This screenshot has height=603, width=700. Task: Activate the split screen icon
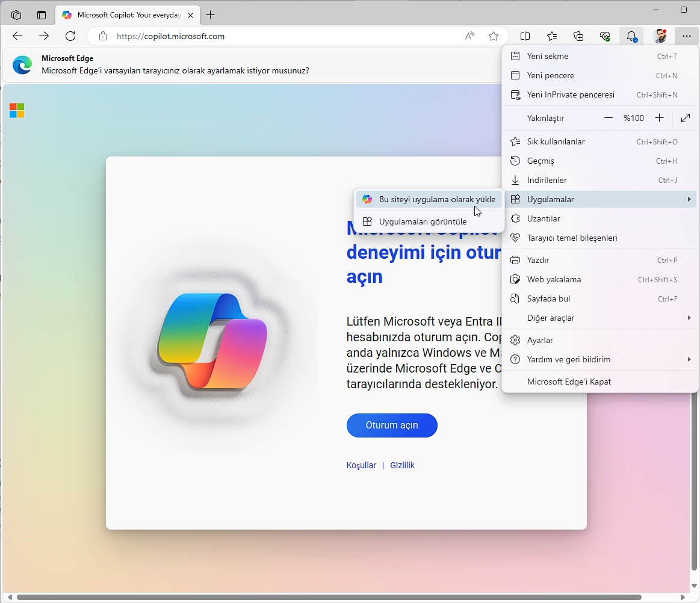coord(525,36)
